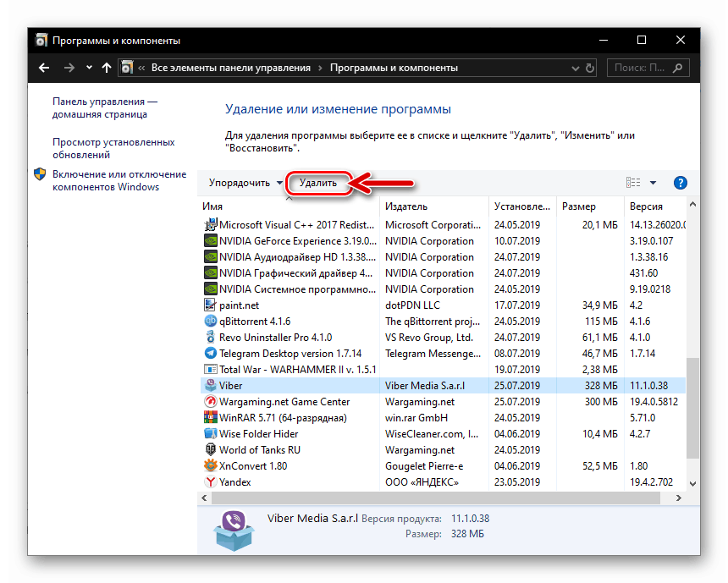
Task: Click publisher Viber Media S.a.r.l in list row
Action: (x=425, y=386)
